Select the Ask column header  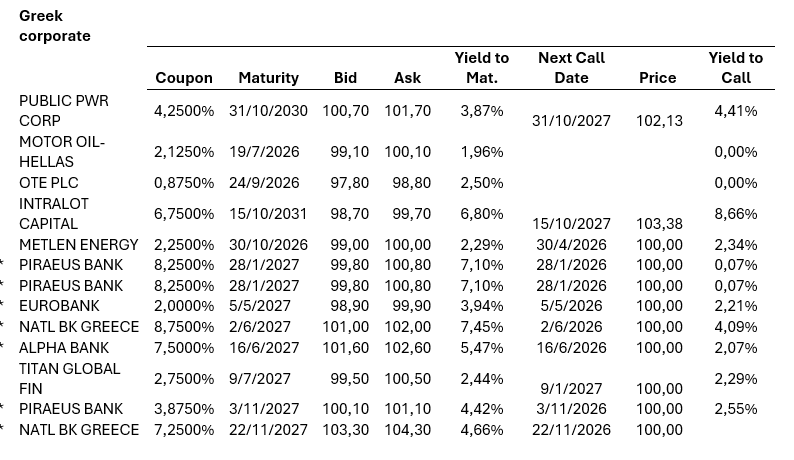[x=407, y=78]
